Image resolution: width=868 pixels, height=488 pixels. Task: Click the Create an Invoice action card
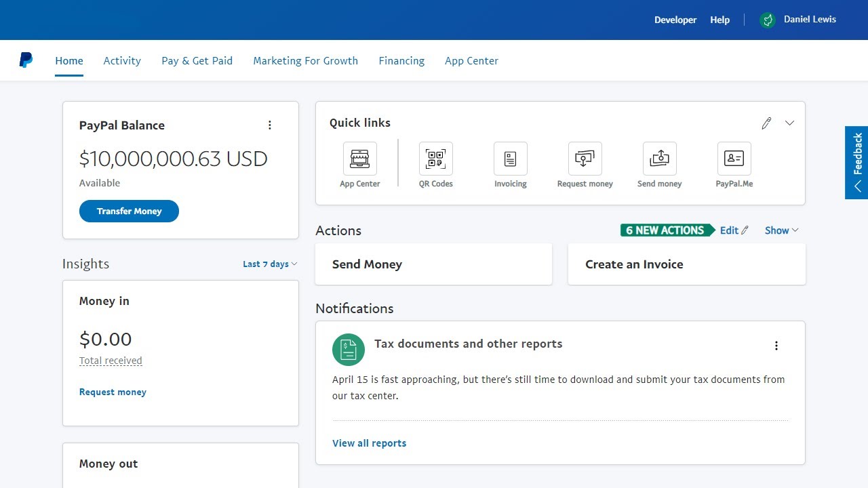687,264
